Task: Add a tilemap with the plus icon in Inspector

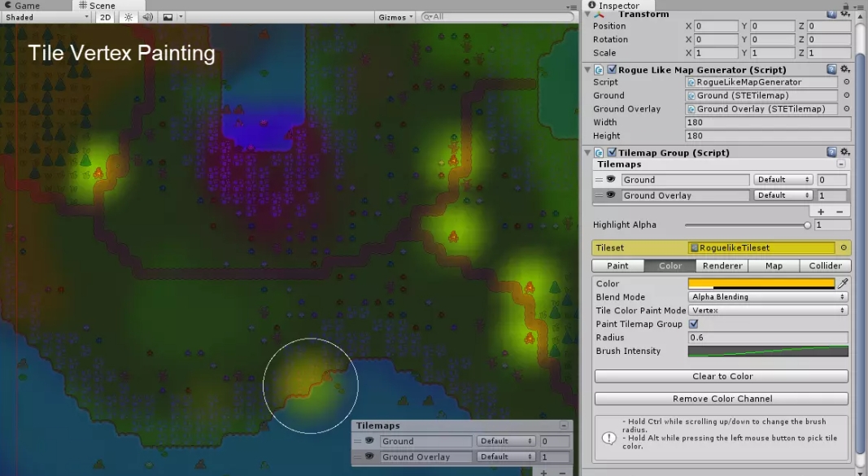Action: tap(821, 212)
